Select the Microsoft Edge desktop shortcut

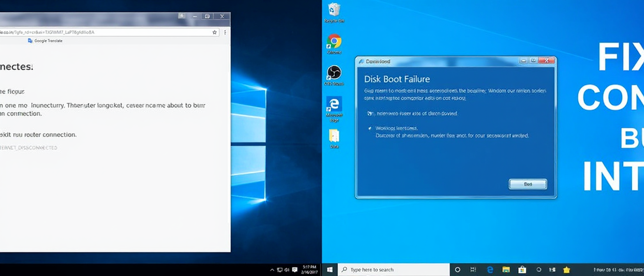pyautogui.click(x=334, y=109)
